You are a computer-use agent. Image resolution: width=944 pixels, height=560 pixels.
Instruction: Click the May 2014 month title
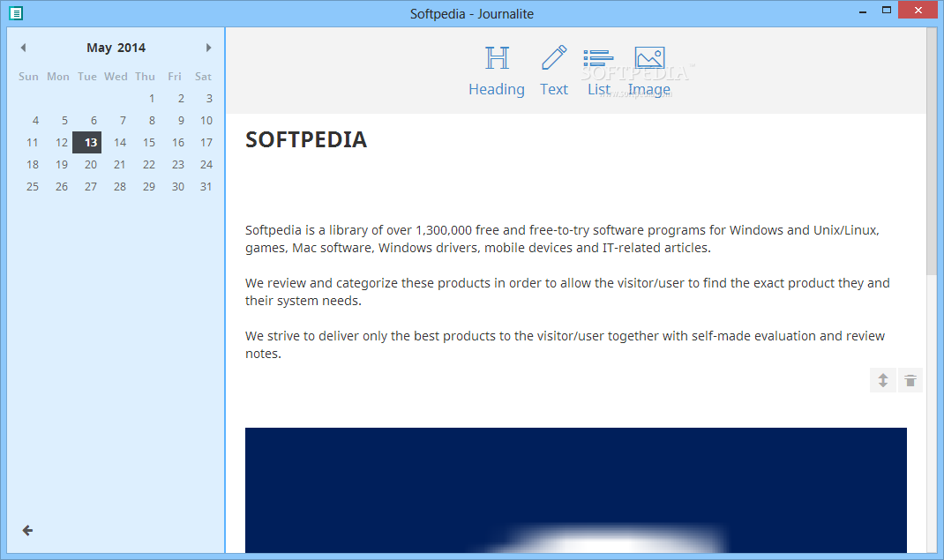click(116, 48)
